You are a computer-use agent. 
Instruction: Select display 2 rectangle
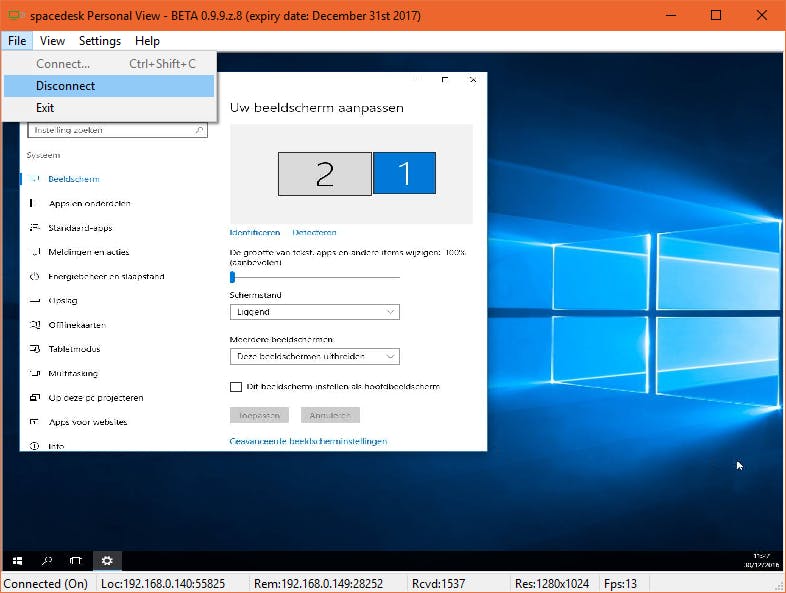coord(325,174)
